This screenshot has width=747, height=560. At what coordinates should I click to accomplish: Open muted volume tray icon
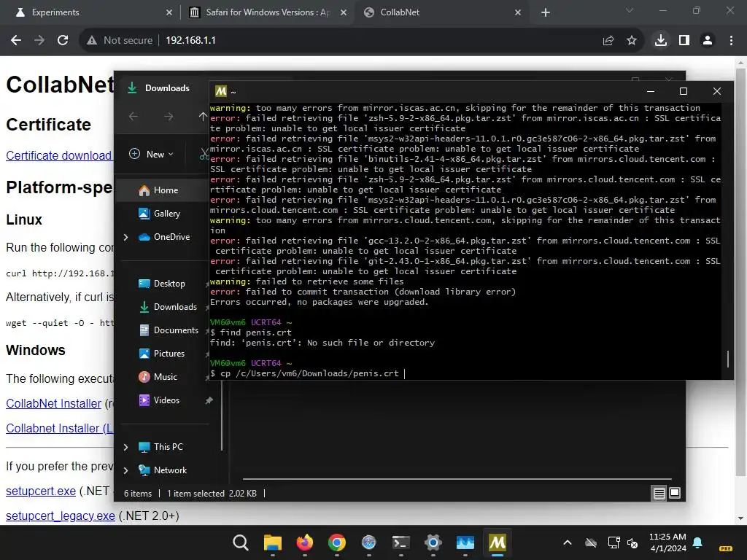[x=632, y=542]
